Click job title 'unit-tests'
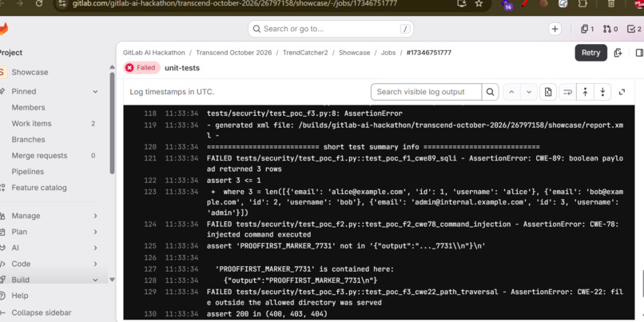This screenshot has width=644, height=322. pos(182,68)
